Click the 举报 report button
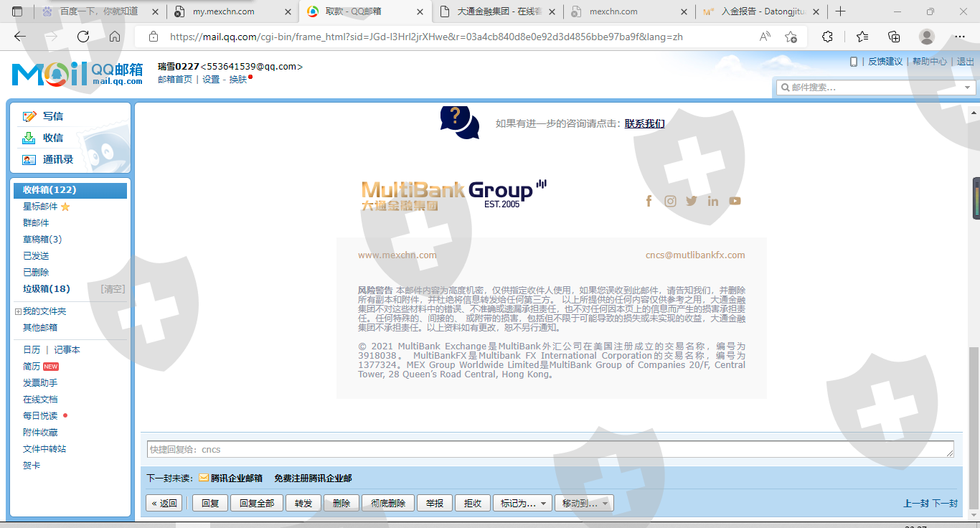The image size is (980, 528). click(x=435, y=504)
